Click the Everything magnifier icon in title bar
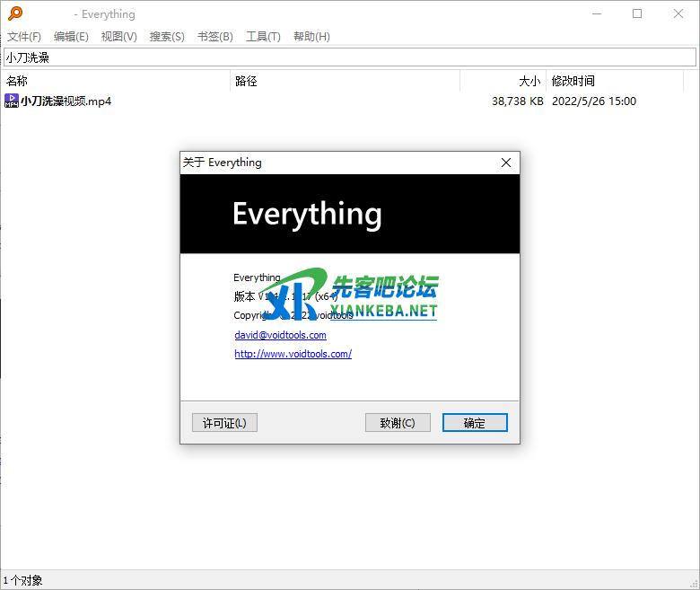Viewport: 700px width, 590px height. 13,13
